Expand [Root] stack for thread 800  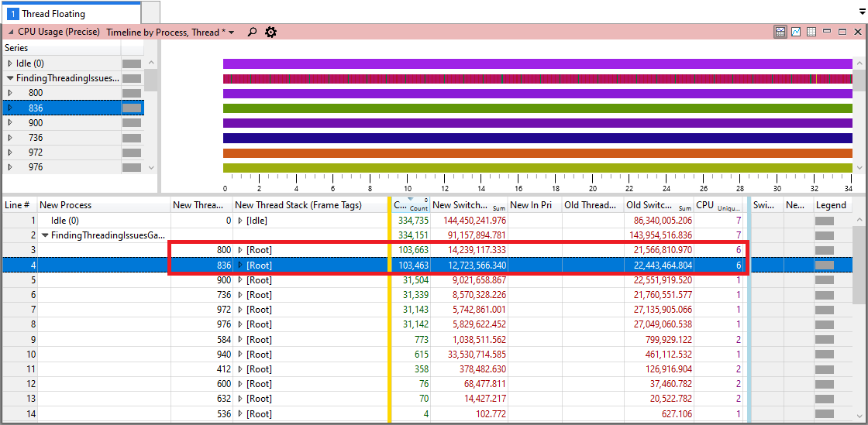240,250
